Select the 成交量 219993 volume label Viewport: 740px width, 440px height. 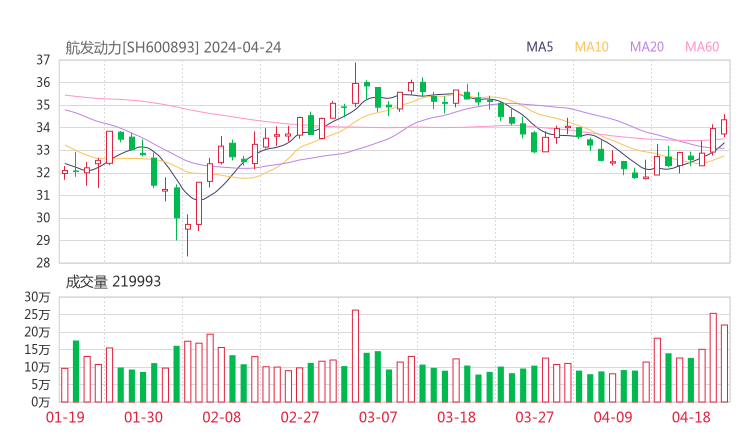click(113, 282)
